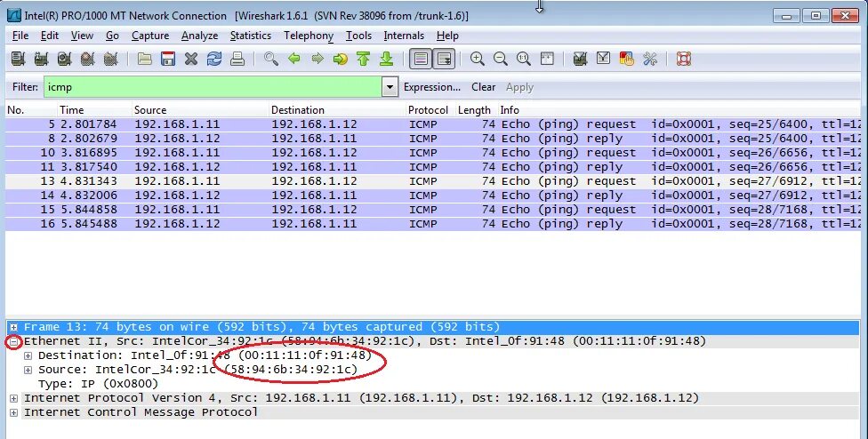The image size is (868, 439).
Task: Go to packet number icon
Action: point(341,59)
